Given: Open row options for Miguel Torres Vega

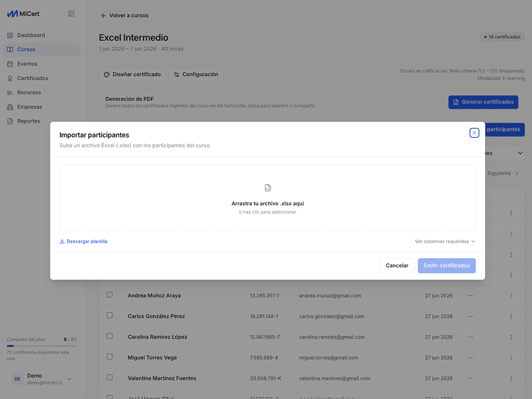Looking at the screenshot, I should (x=511, y=358).
